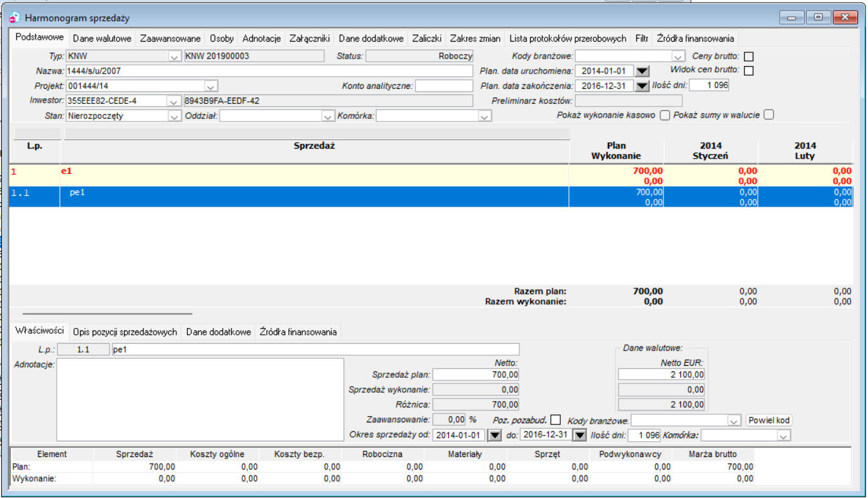Open the Plan. data uruchomienia calendar picker

coord(641,71)
